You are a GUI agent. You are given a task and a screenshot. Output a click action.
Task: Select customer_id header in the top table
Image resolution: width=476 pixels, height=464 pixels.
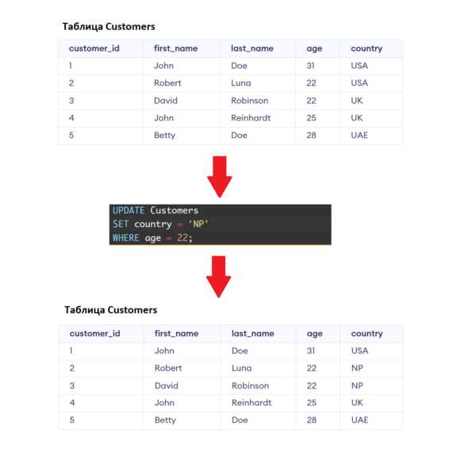[93, 48]
